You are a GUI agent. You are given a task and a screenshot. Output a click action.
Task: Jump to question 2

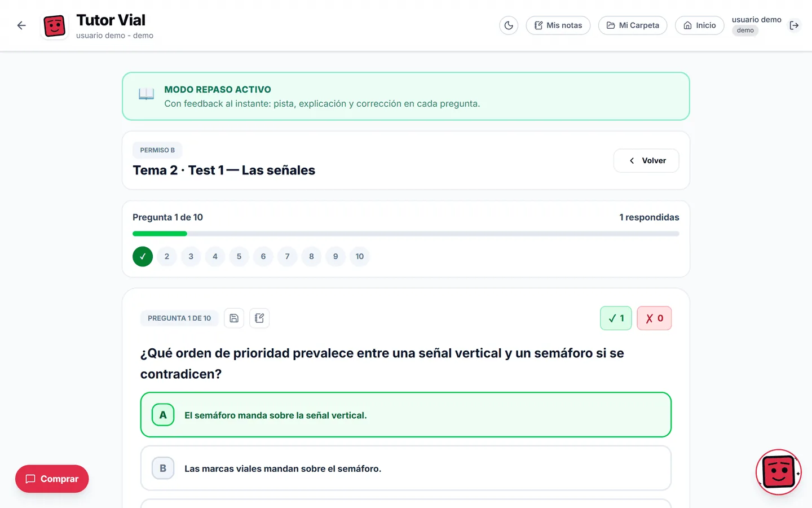coord(167,256)
